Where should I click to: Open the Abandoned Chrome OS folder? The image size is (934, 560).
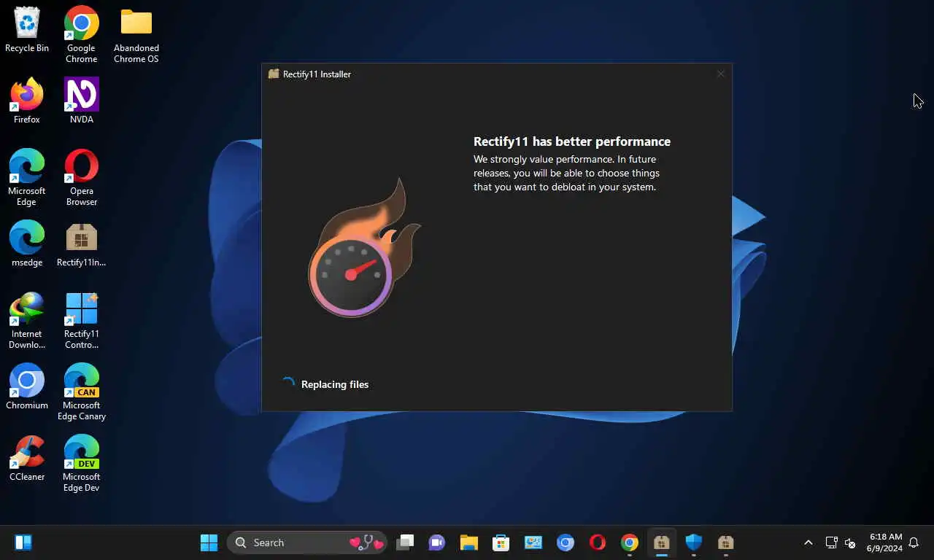point(136,35)
